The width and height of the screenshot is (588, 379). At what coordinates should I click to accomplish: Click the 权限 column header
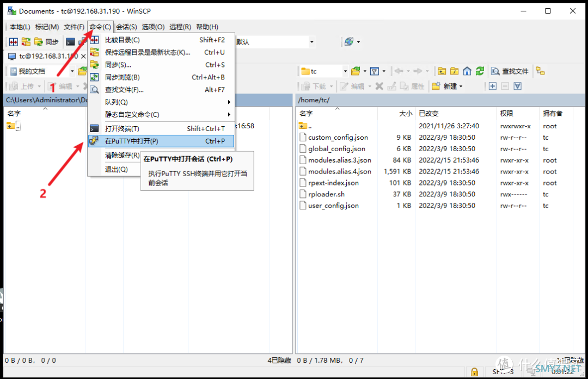click(518, 113)
